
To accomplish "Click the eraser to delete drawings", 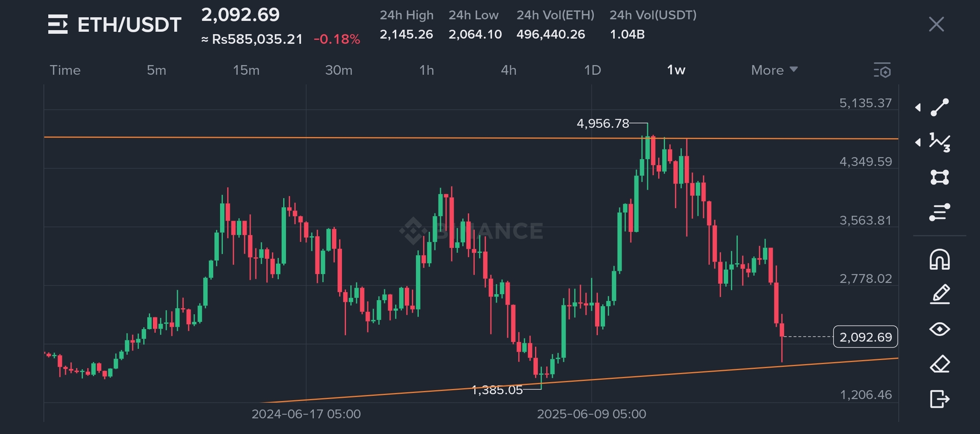I will 940,364.
